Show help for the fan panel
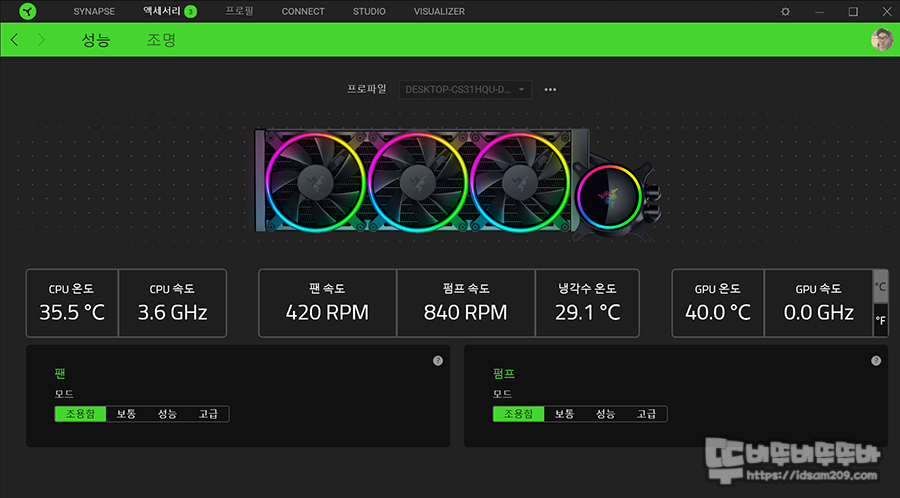This screenshot has height=498, width=900. [x=438, y=361]
